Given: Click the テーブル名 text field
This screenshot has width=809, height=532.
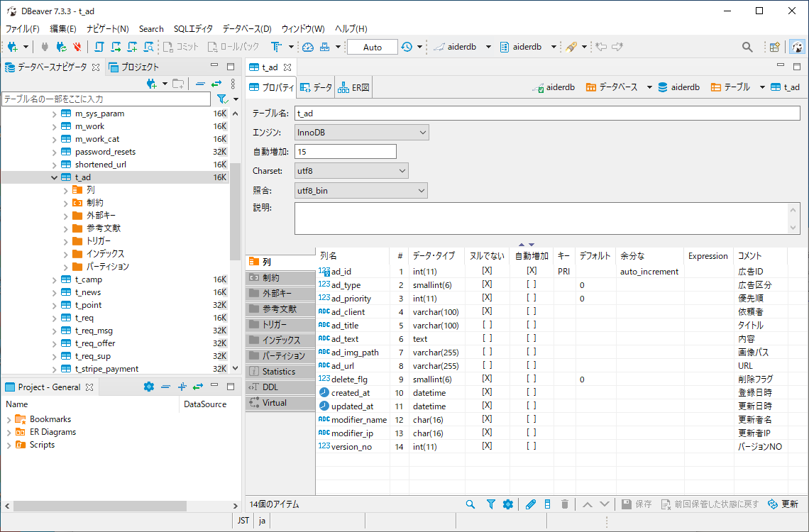Looking at the screenshot, I should point(546,113).
